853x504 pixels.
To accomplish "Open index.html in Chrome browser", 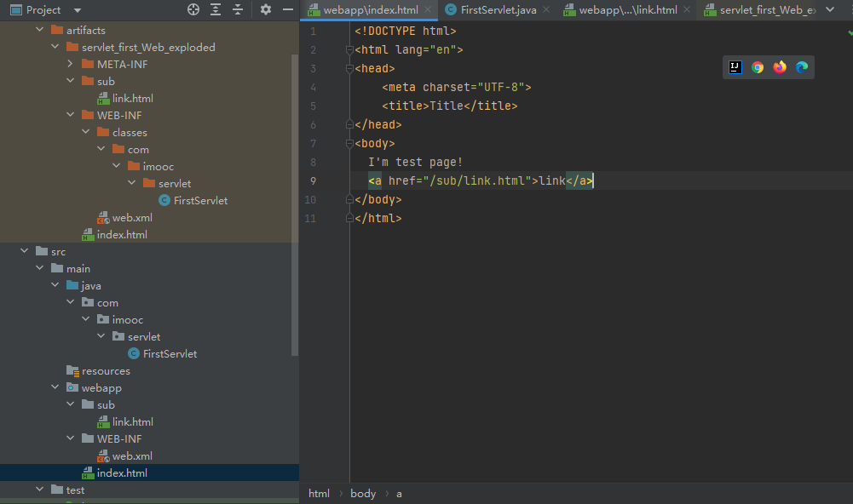I will (x=758, y=67).
